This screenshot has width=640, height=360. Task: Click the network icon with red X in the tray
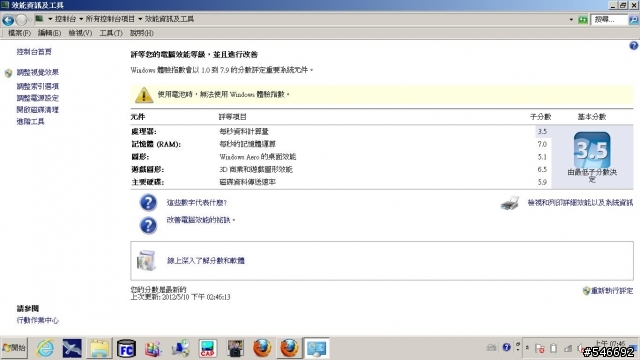(x=540, y=348)
